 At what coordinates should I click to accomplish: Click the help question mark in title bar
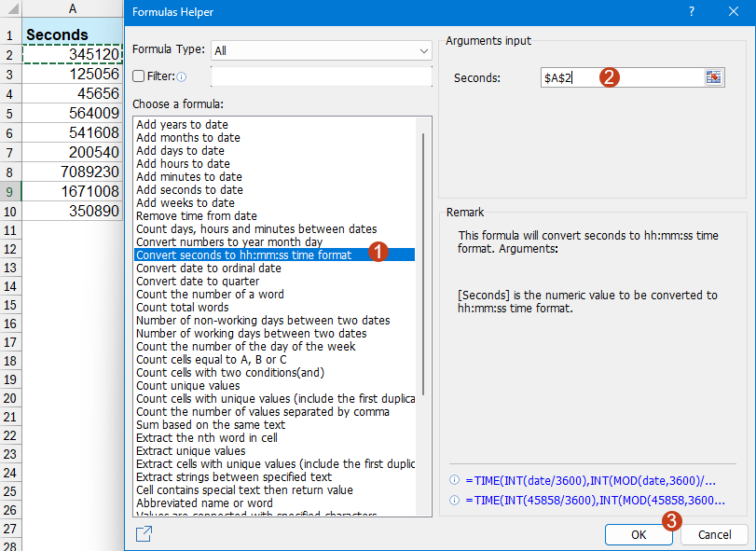[691, 12]
